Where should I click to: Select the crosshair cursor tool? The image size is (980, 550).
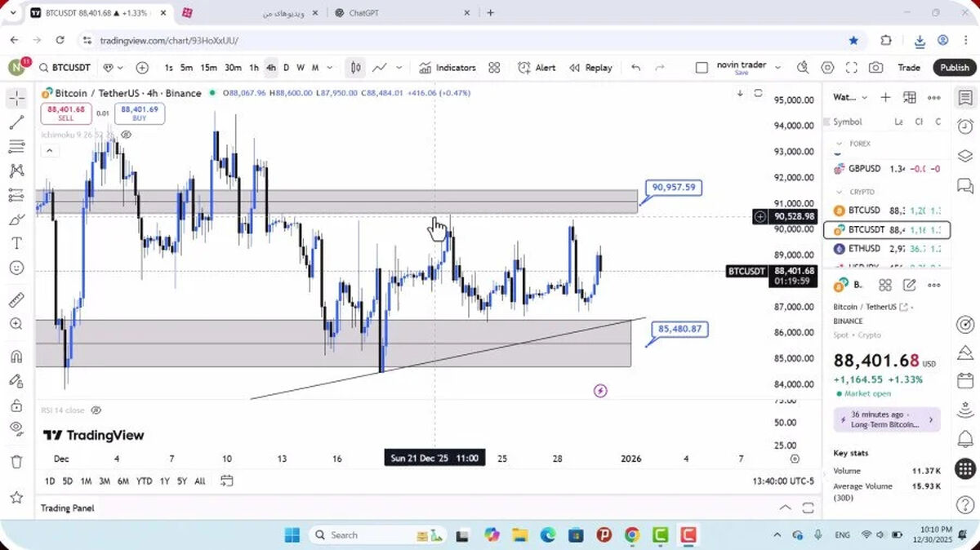16,99
